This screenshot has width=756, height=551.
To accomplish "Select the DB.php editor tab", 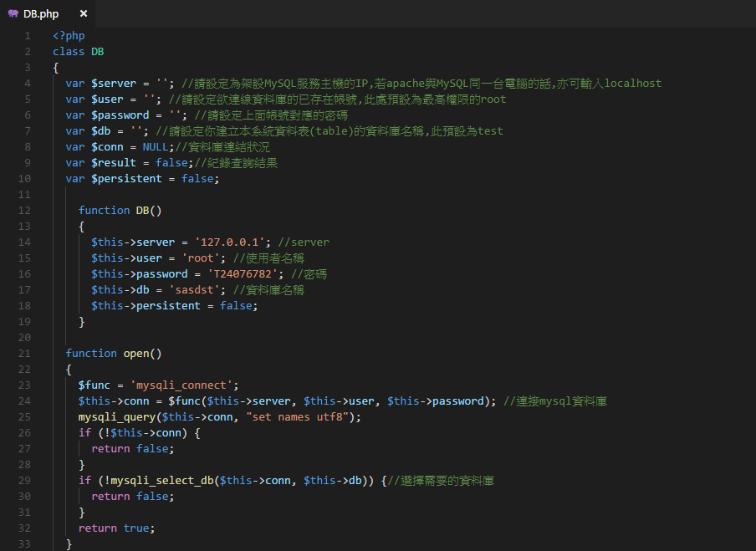I will point(48,13).
